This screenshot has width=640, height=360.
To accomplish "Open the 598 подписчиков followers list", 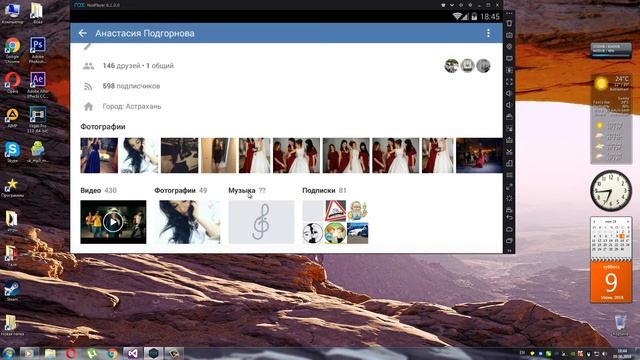I will tap(131, 86).
